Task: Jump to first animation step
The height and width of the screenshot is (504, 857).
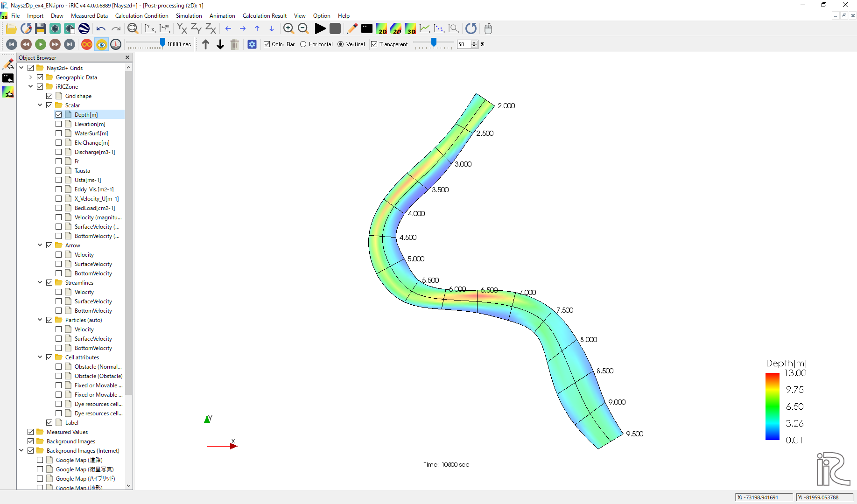Action: point(12,44)
